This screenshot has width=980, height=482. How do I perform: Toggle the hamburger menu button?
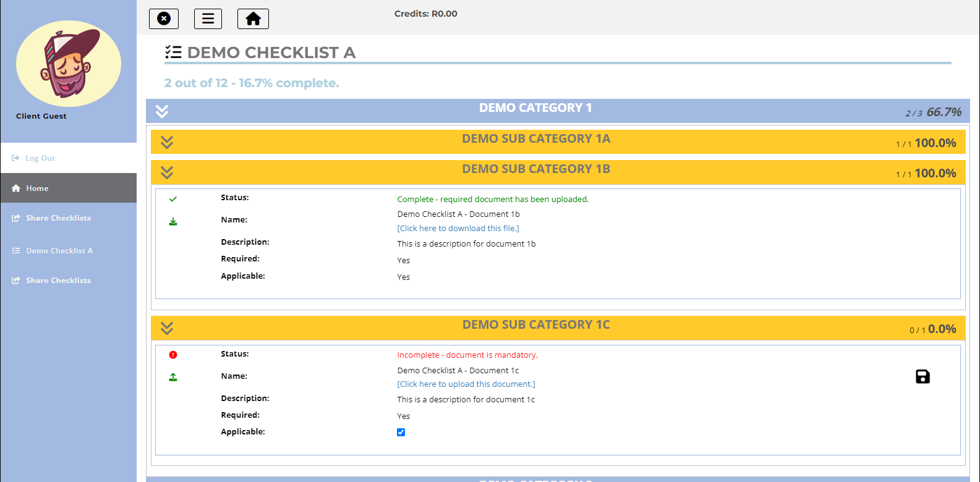point(208,19)
